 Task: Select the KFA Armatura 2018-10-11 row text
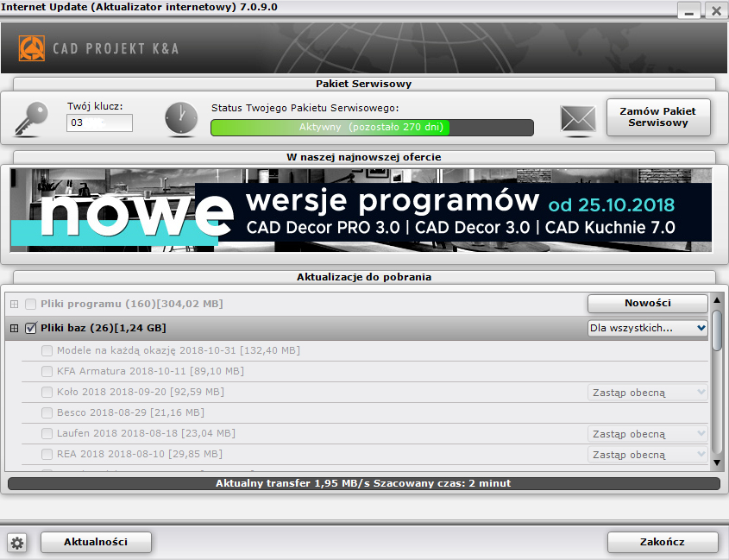tap(151, 371)
